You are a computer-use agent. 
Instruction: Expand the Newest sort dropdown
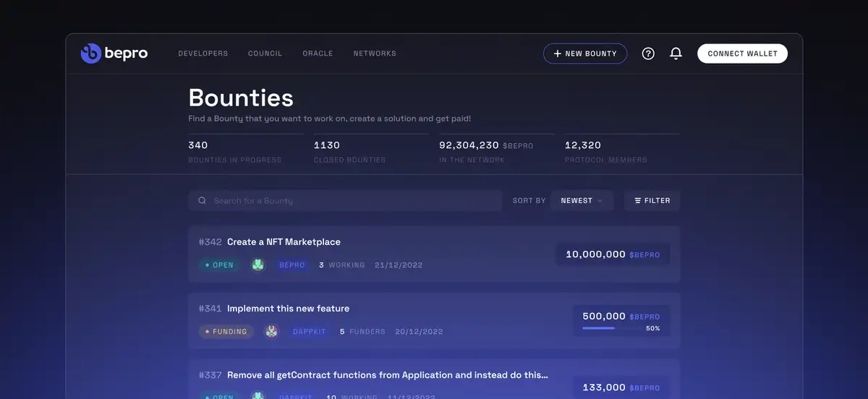582,201
